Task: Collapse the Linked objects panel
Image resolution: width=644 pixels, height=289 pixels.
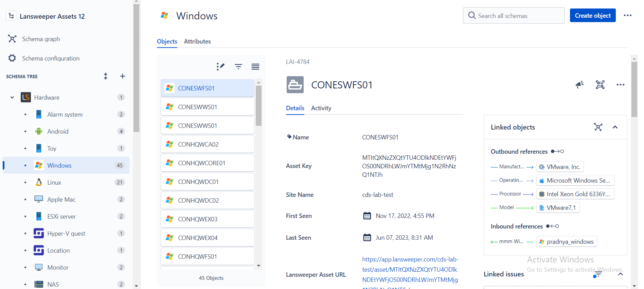Action: pyautogui.click(x=615, y=127)
